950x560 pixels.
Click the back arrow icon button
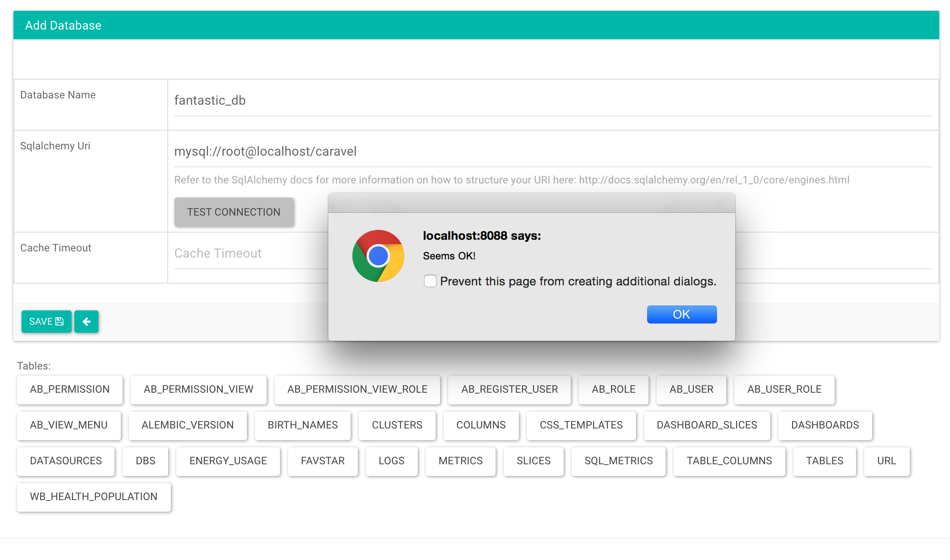pyautogui.click(x=86, y=322)
